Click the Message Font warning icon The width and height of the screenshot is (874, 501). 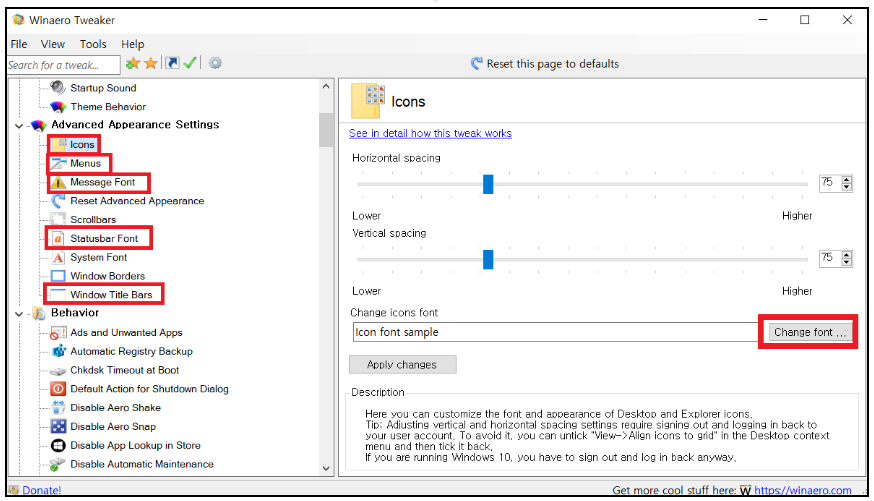pos(58,182)
